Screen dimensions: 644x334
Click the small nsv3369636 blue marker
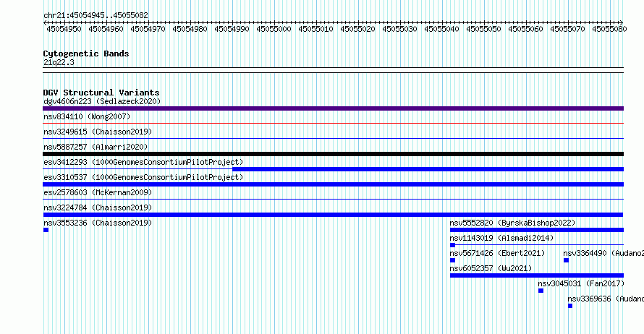coord(570,306)
